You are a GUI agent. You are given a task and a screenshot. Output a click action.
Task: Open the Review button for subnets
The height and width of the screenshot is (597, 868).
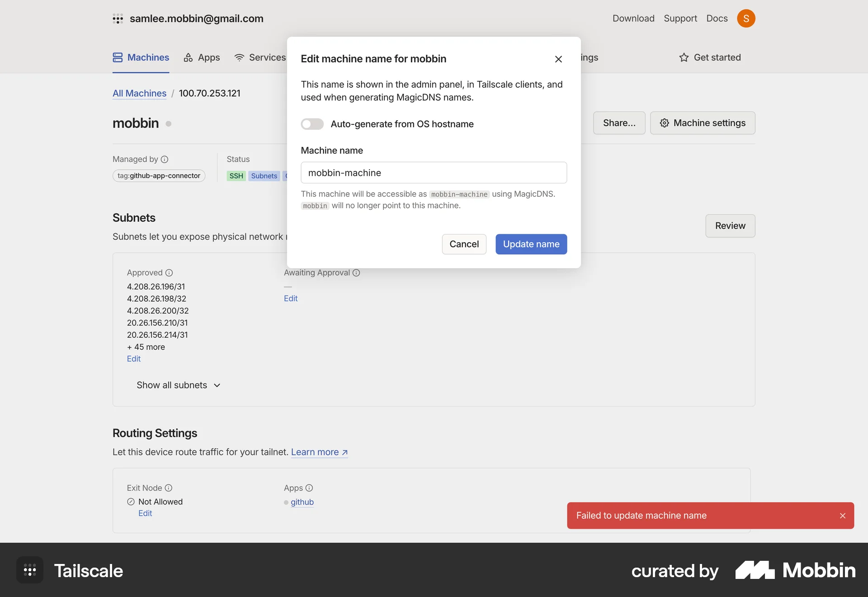[x=730, y=226]
